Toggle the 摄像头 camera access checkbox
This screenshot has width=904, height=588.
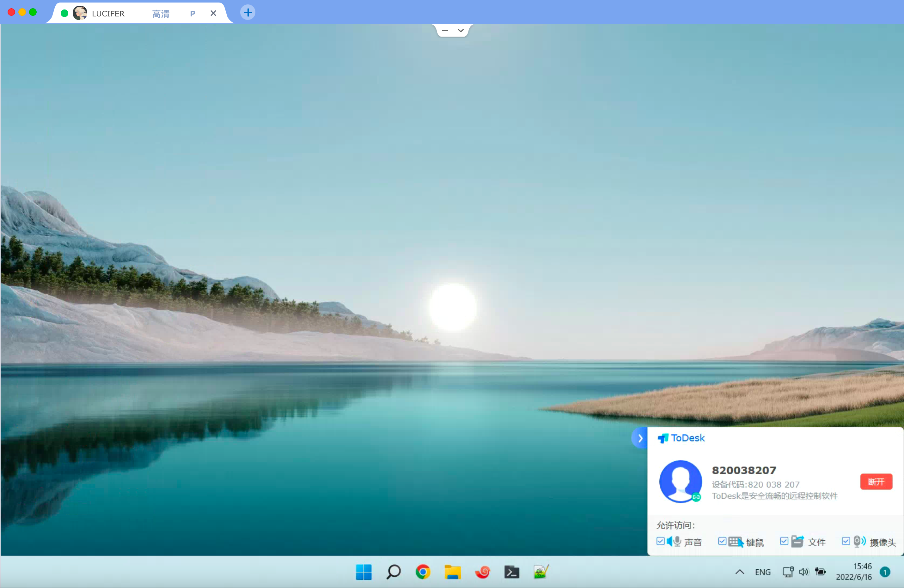pyautogui.click(x=846, y=541)
